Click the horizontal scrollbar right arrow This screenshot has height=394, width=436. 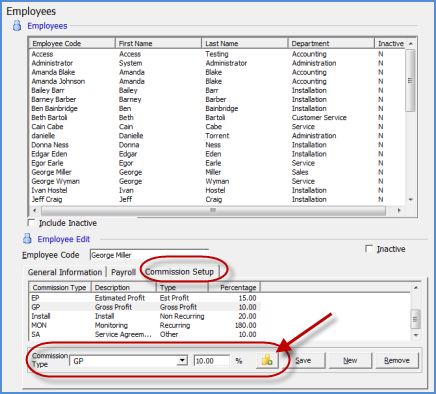(x=399, y=210)
